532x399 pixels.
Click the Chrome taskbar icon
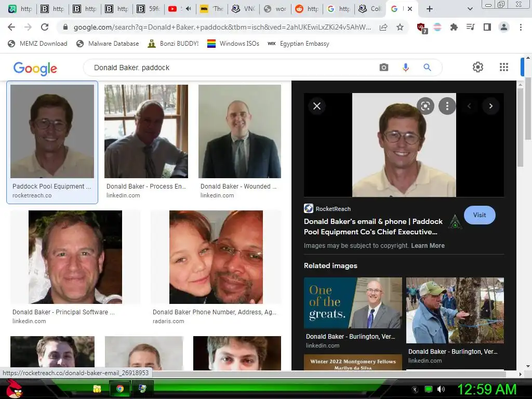[x=120, y=389]
